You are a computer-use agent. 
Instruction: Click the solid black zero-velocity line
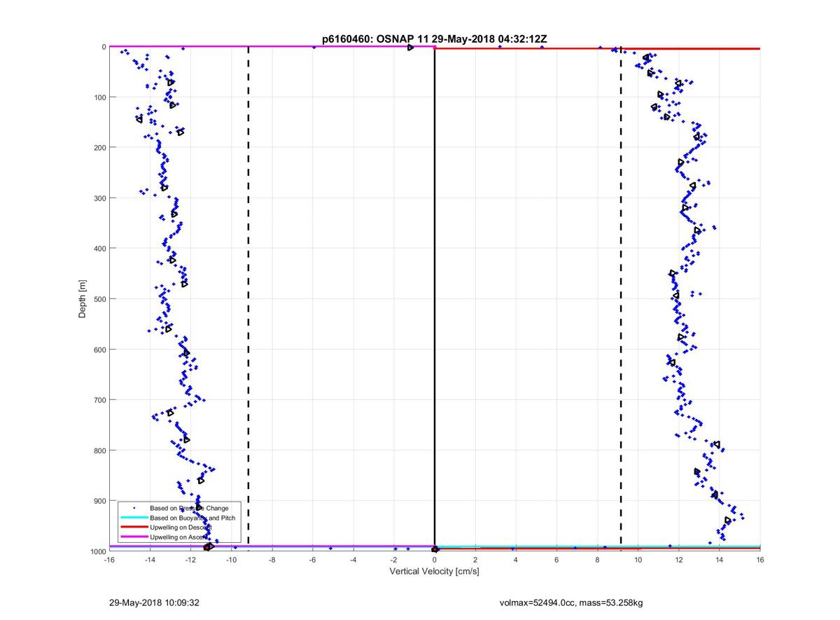coord(435,299)
